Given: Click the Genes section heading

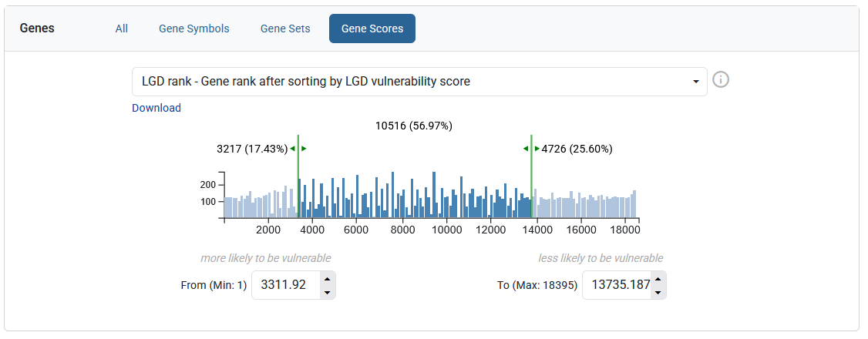Looking at the screenshot, I should 37,29.
